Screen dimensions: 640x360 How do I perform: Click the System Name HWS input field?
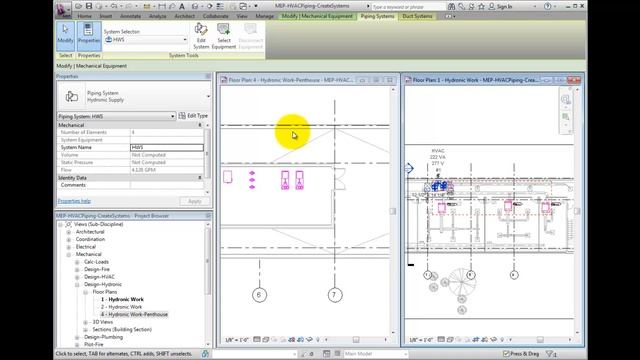[x=167, y=147]
